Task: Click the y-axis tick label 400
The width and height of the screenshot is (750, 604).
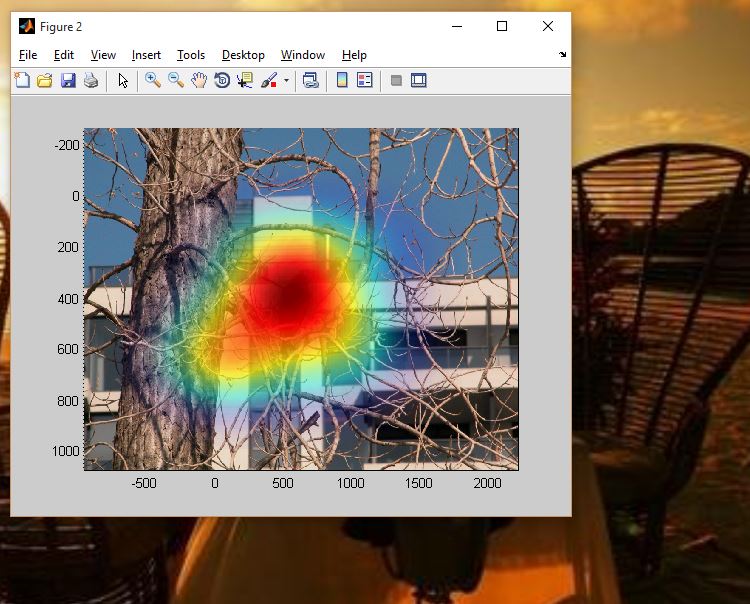Action: click(x=68, y=299)
